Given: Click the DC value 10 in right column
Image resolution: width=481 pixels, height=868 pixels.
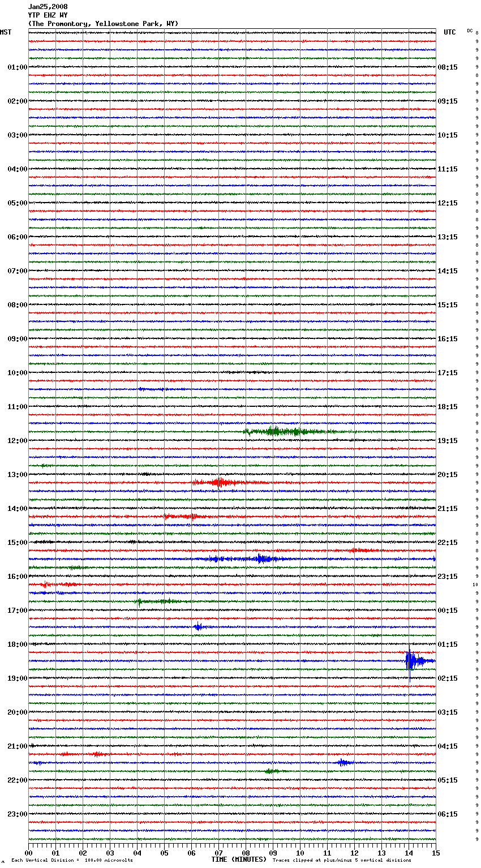Looking at the screenshot, I should (x=475, y=585).
